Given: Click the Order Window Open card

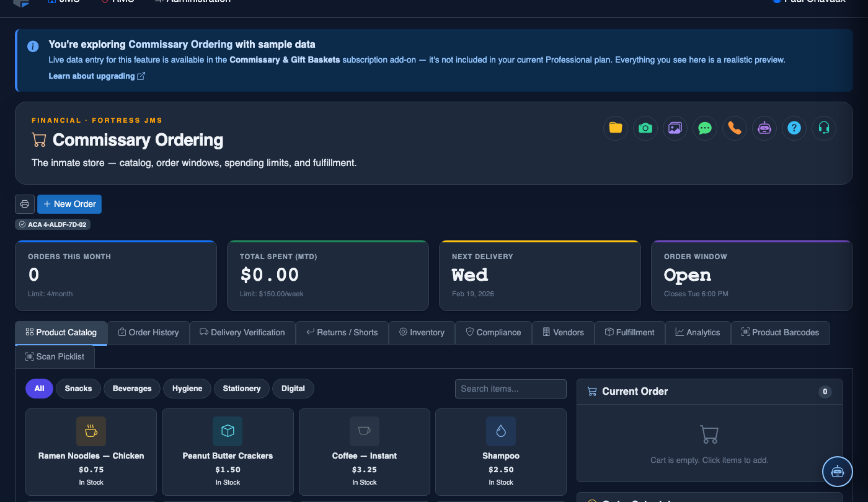Looking at the screenshot, I should click(752, 276).
